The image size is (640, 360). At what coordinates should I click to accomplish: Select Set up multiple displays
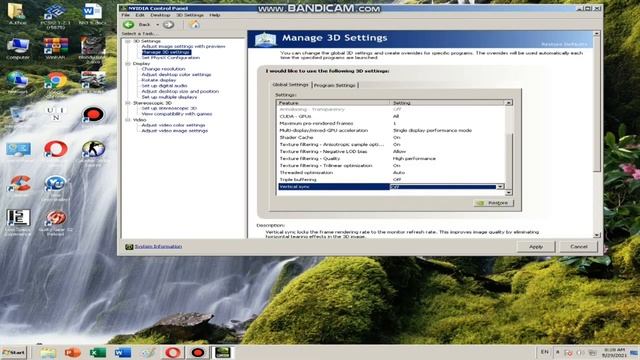coord(169,97)
